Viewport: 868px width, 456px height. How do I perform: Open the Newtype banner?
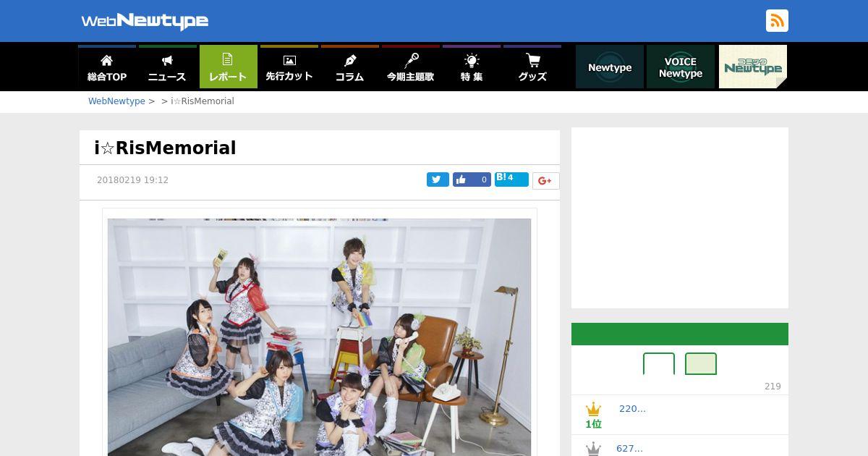click(610, 67)
